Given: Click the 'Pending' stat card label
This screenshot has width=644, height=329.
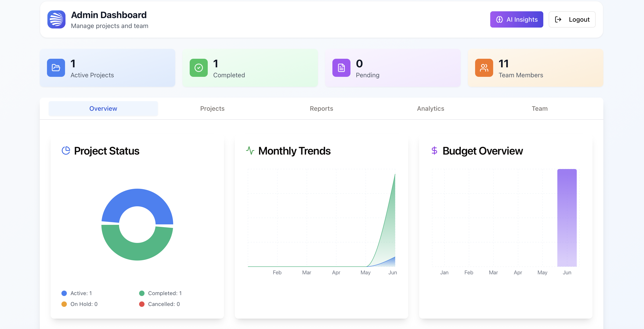Looking at the screenshot, I should click(x=368, y=75).
